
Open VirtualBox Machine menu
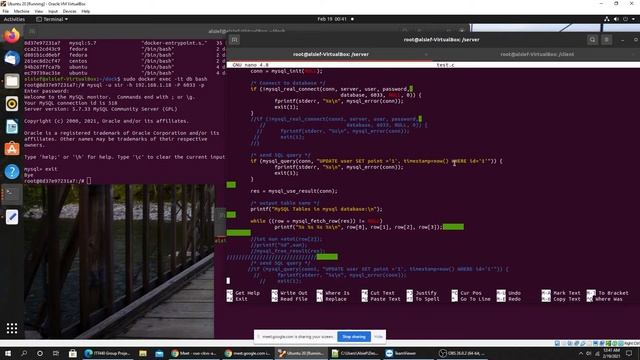pyautogui.click(x=22, y=11)
